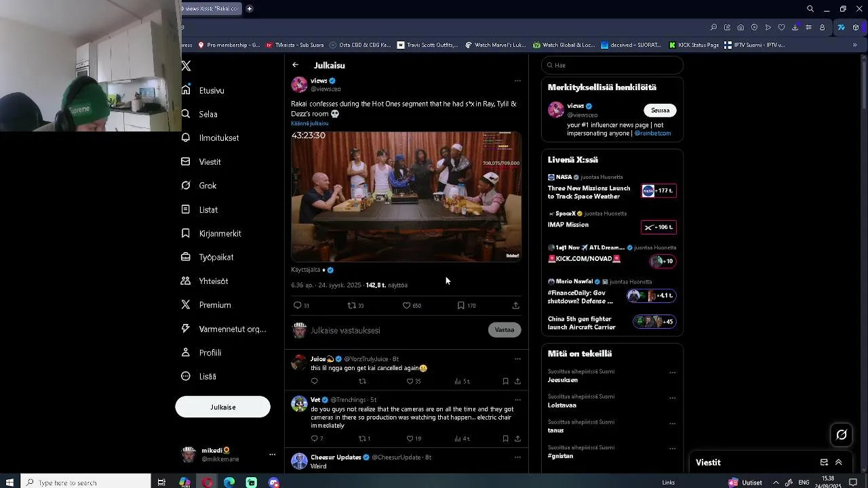This screenshot has width=868, height=488.
Task: Open notification center on taskbar
Action: pos(853,483)
